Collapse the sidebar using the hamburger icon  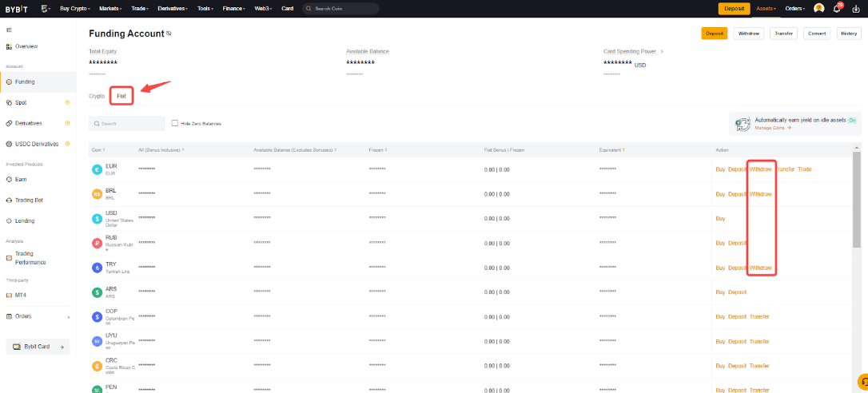[x=9, y=30]
